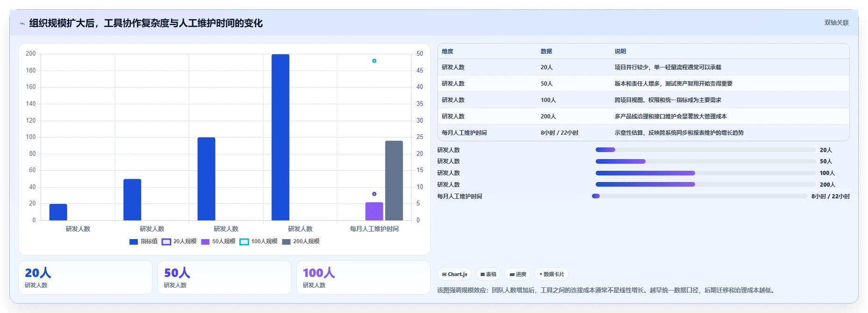Toggle the 100人规模 legend entry
This screenshot has width=868, height=313.
[x=258, y=241]
